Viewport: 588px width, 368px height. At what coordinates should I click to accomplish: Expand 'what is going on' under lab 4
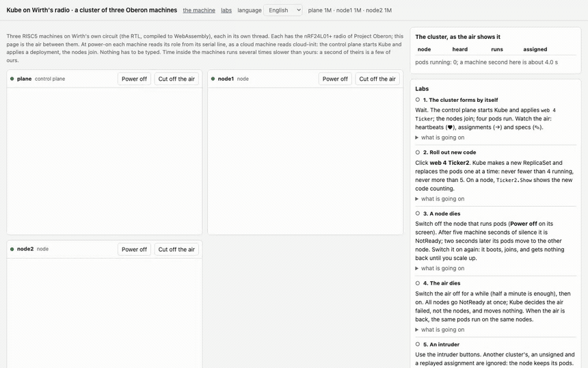coord(440,330)
